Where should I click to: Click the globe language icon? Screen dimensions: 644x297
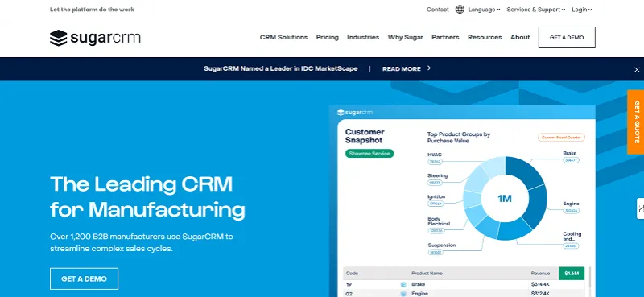[x=460, y=10]
